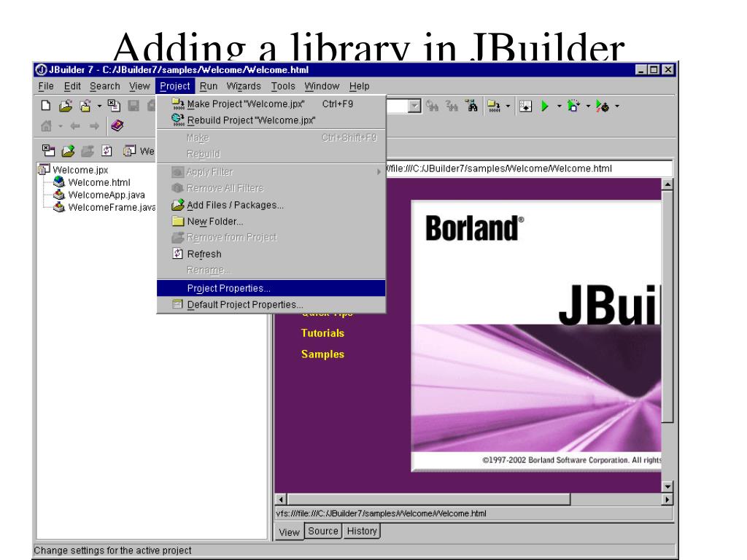
Task: Click the Optimize Project toolbar icon
Action: (602, 106)
